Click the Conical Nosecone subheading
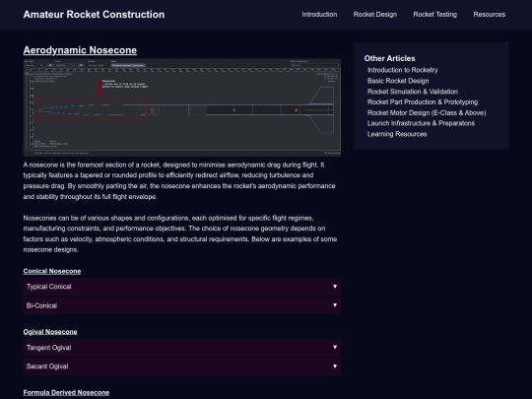532x399 pixels. pos(52,271)
